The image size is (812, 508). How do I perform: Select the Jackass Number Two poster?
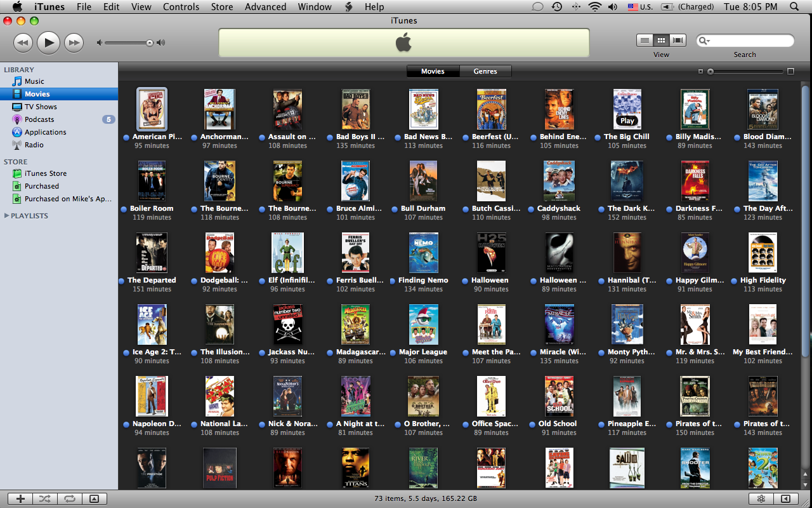[x=287, y=324]
